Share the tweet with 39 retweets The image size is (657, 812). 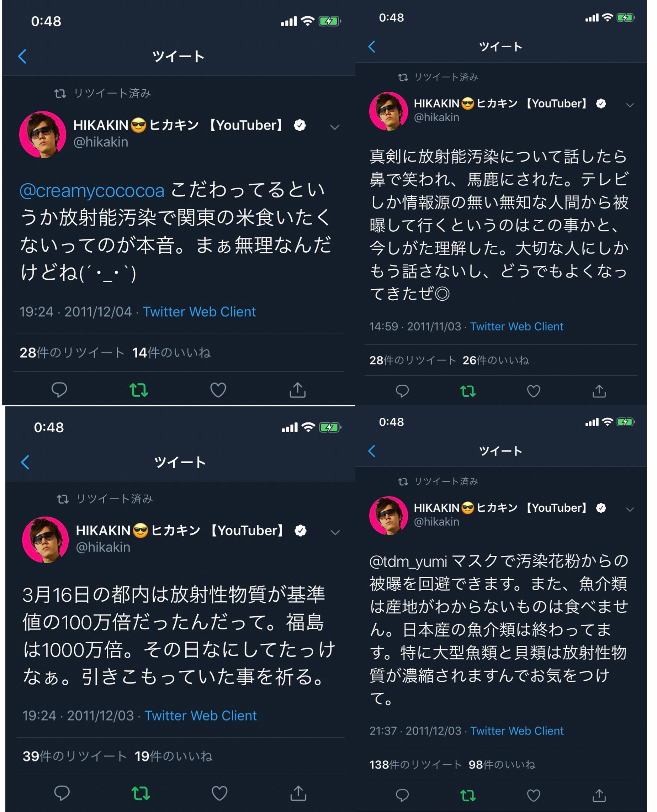[x=298, y=793]
